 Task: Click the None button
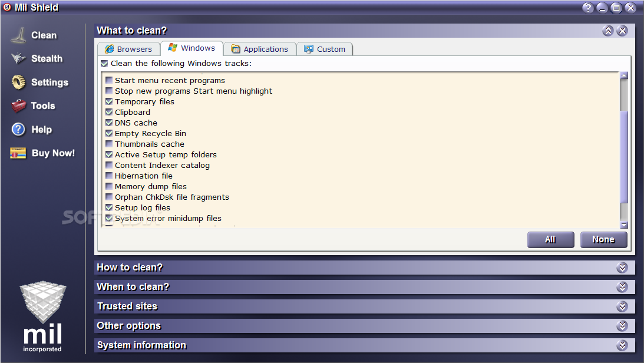click(603, 240)
